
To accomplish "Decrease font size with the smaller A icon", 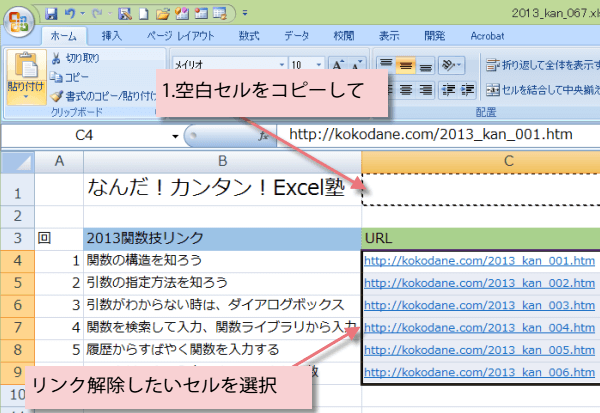I will click(x=357, y=65).
